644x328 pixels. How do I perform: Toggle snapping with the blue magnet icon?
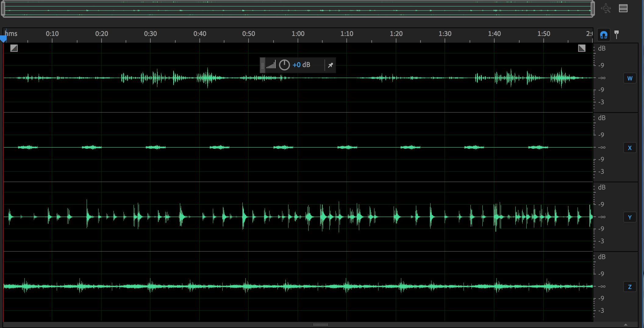603,35
